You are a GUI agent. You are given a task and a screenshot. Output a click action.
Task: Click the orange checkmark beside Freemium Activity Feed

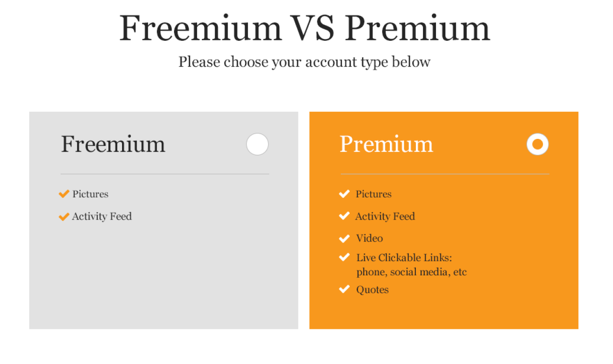coord(64,217)
